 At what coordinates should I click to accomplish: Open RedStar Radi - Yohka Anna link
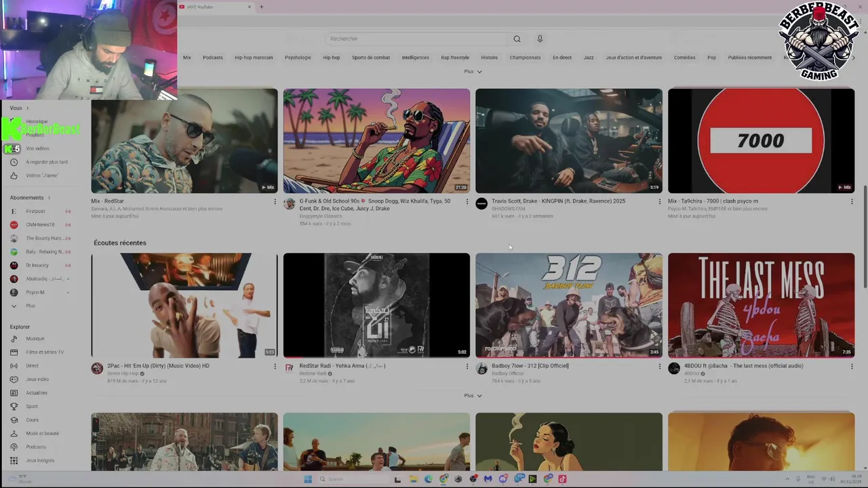click(x=342, y=366)
